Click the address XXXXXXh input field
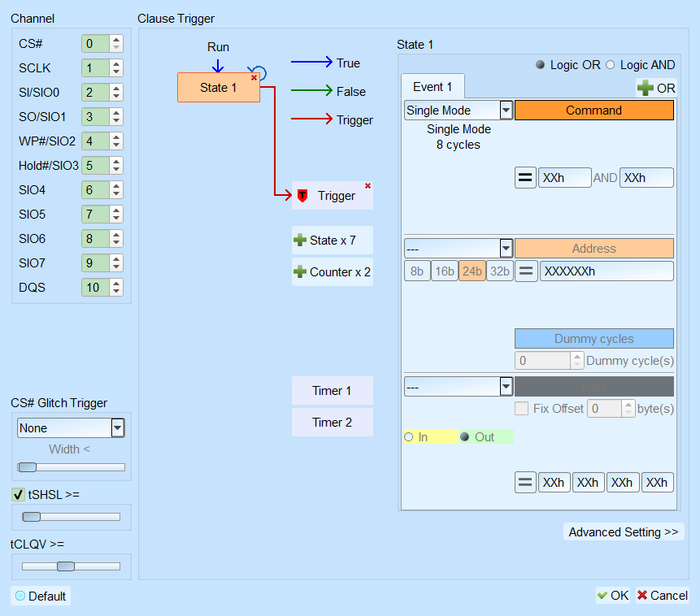 [607, 271]
